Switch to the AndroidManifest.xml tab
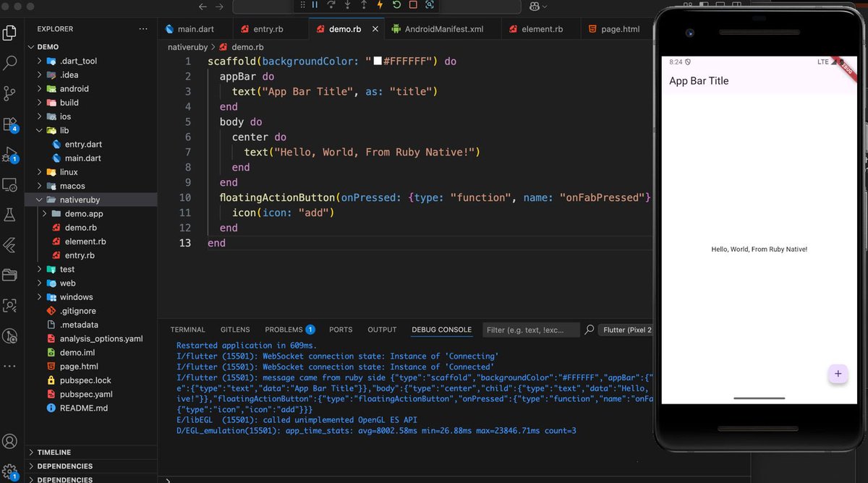The height and width of the screenshot is (483, 868). 443,30
